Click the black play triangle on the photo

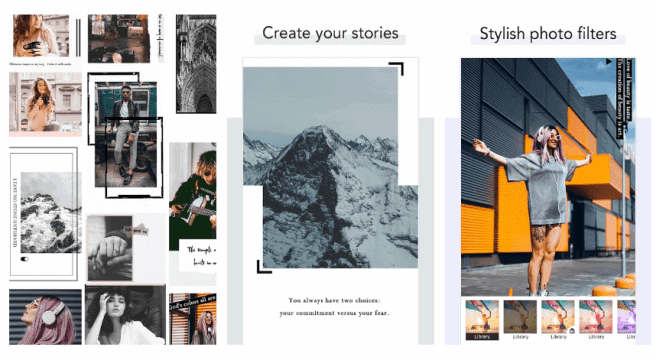click(609, 62)
